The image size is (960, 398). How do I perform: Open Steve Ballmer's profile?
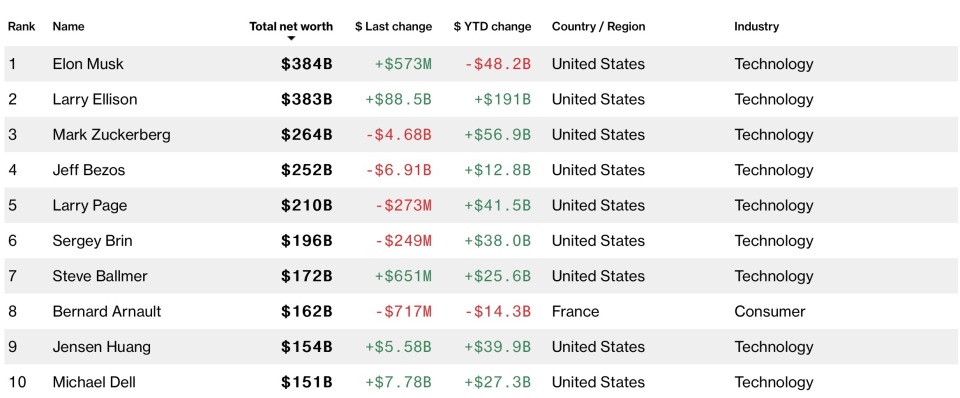pyautogui.click(x=100, y=276)
